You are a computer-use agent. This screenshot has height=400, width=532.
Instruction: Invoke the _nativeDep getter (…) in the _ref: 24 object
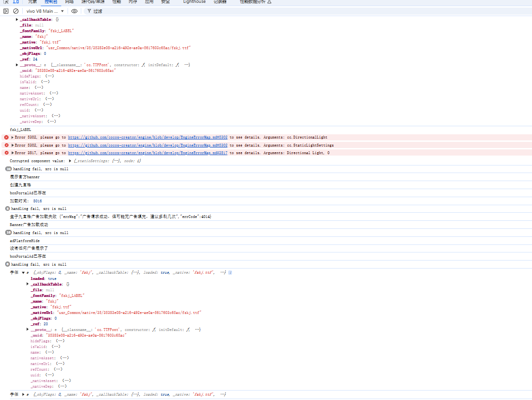point(51,122)
